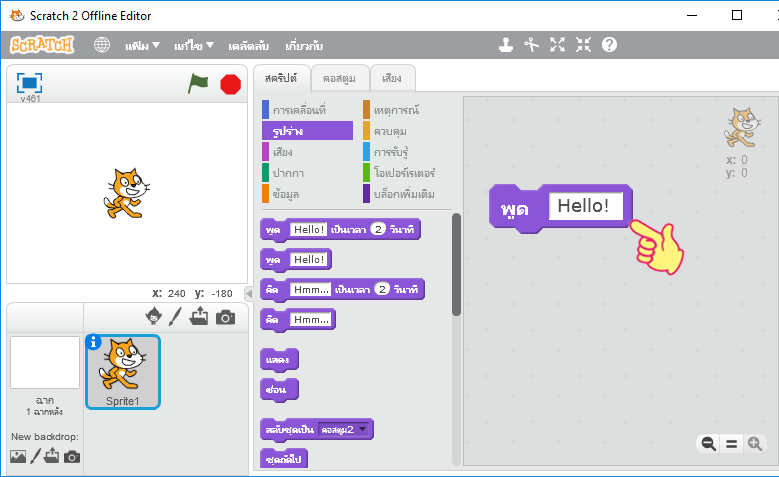Viewport: 779px width, 477px height.
Task: Click the พูด block in the script area
Action: point(515,209)
